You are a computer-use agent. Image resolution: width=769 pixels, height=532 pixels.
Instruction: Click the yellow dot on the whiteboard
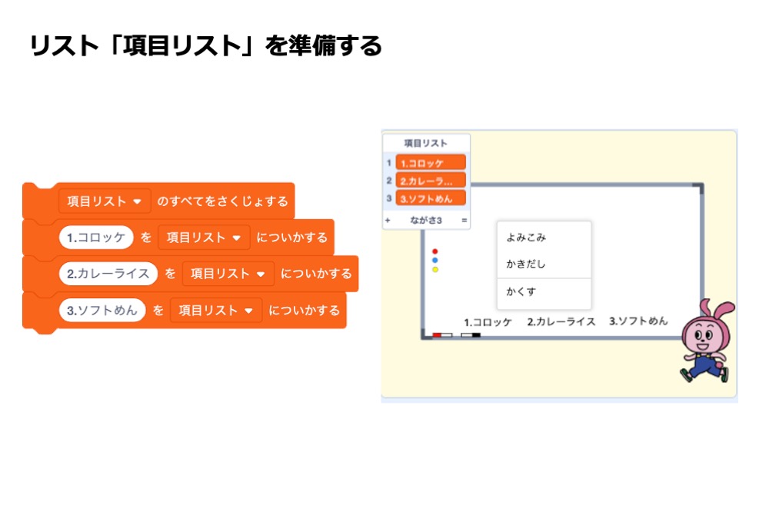coord(435,270)
